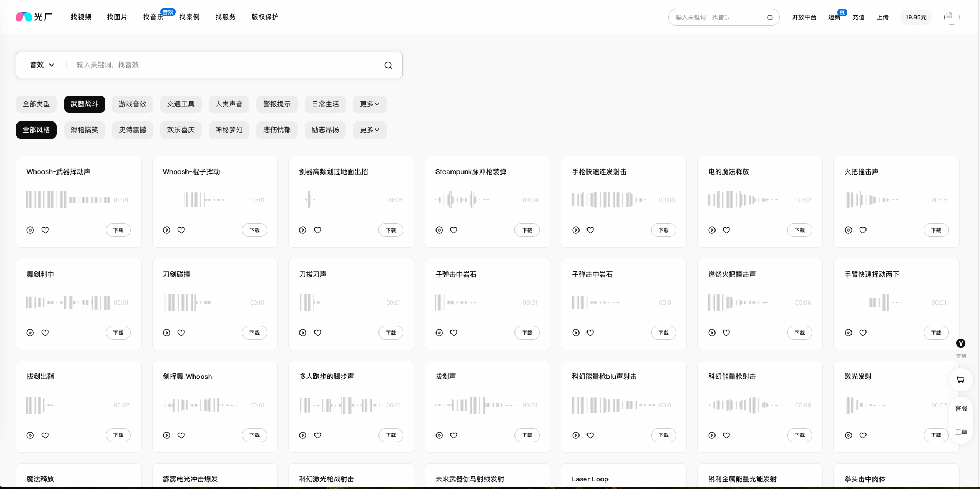The width and height of the screenshot is (980, 489).
Task: Click the 充值 recharge link
Action: (x=859, y=17)
